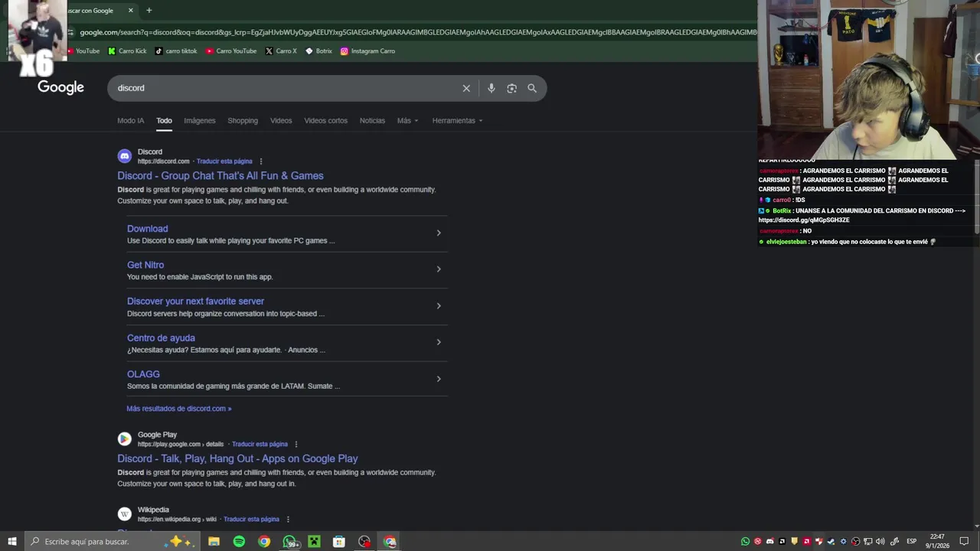Open Spotify from the taskbar
The image size is (980, 551).
click(239, 542)
